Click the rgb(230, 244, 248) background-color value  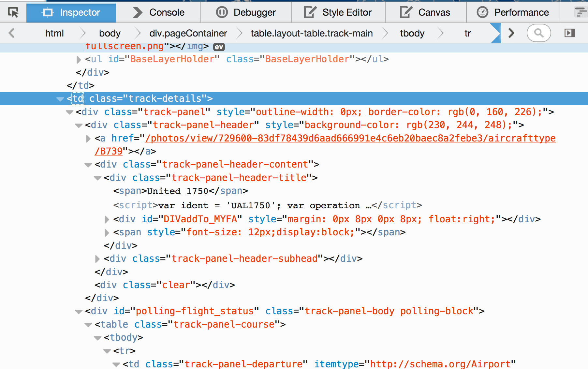click(456, 125)
